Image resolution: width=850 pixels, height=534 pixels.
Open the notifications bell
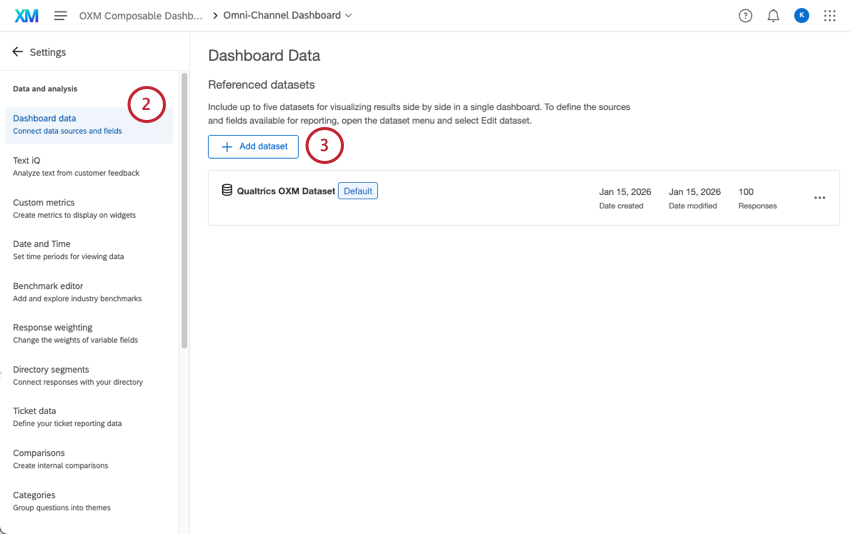click(x=773, y=16)
